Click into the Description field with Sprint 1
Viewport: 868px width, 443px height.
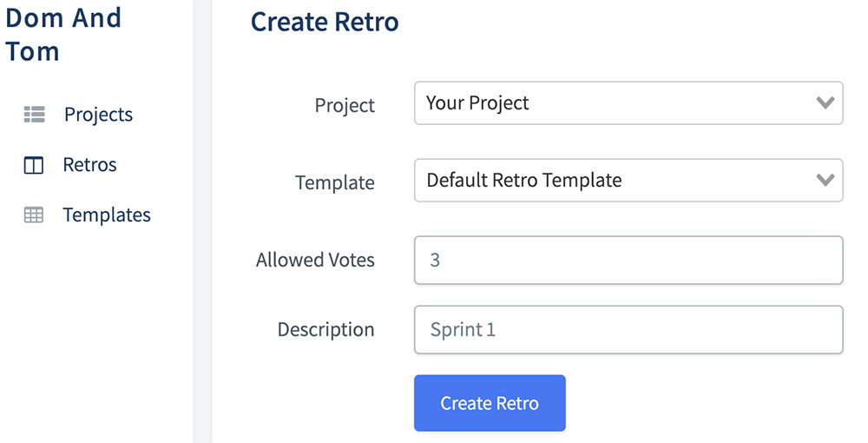[x=628, y=329]
